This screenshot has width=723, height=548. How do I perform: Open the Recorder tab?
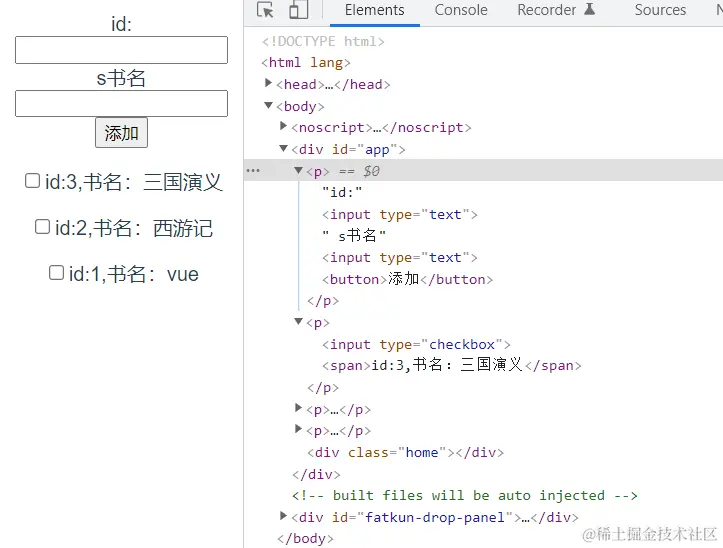546,10
